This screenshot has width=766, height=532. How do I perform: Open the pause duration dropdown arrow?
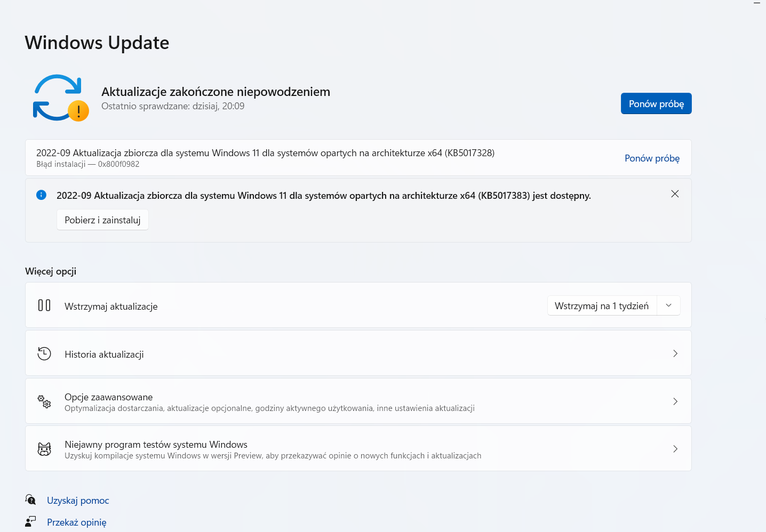pyautogui.click(x=668, y=305)
